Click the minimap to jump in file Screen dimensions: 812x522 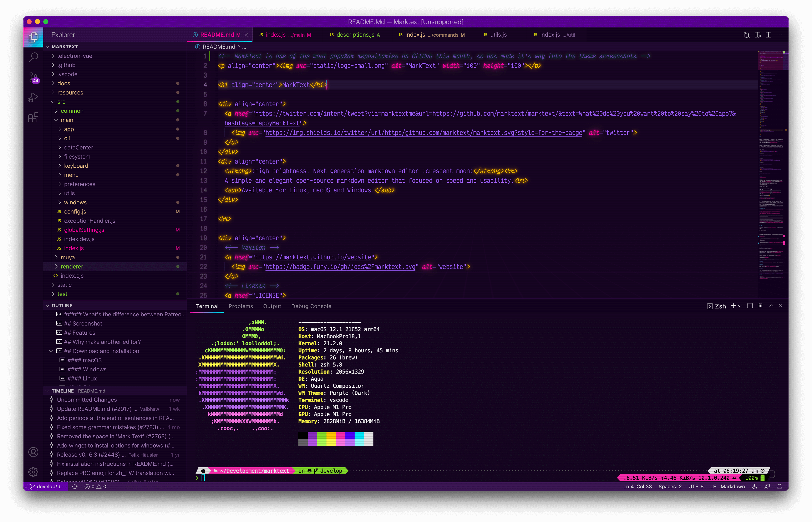pyautogui.click(x=771, y=169)
